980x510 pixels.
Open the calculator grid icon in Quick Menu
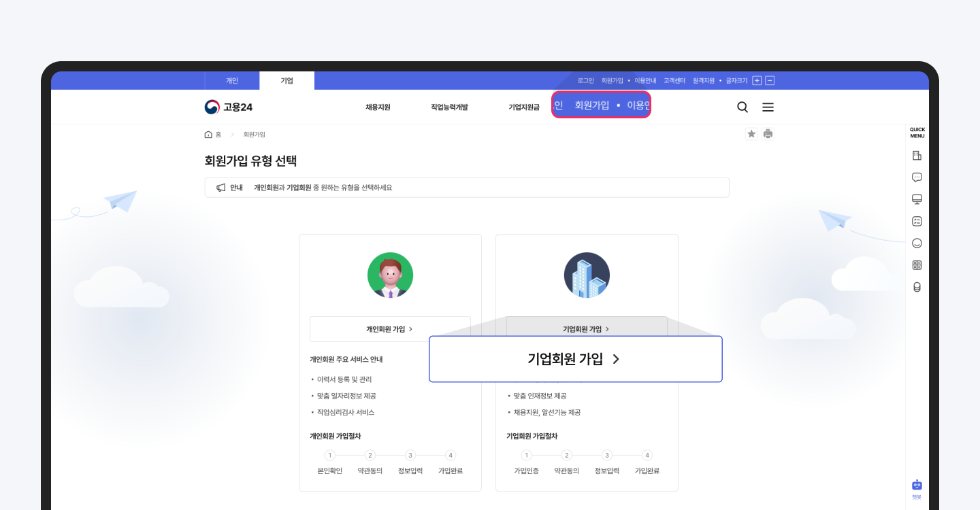point(917,265)
